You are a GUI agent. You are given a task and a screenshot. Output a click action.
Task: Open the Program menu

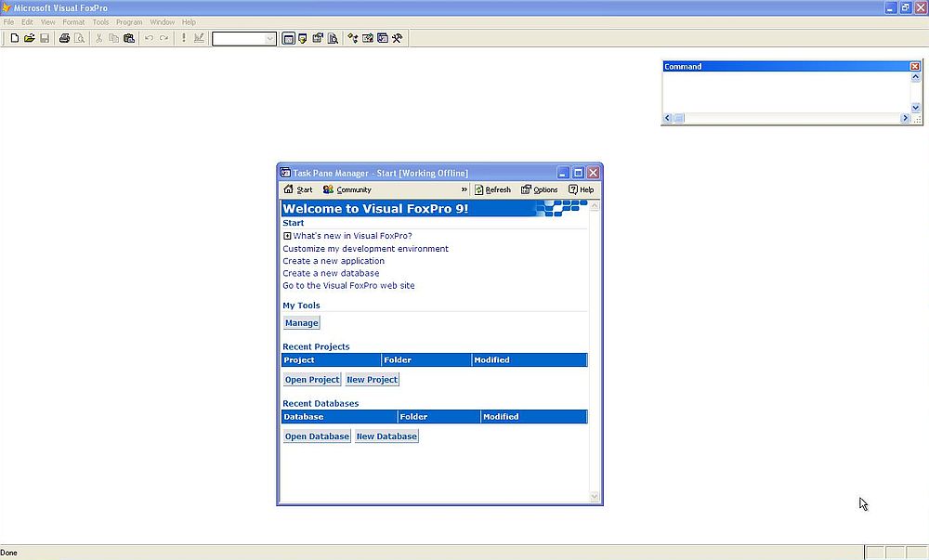click(x=129, y=22)
